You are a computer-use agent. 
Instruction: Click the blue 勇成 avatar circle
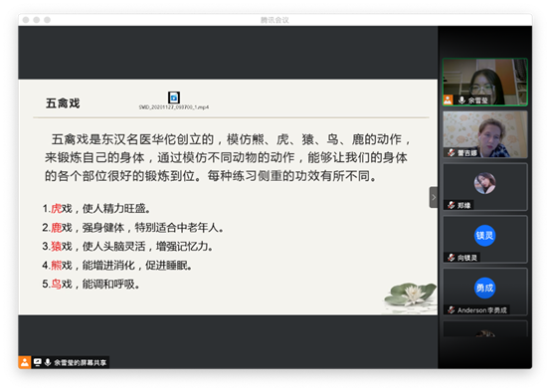(484, 288)
